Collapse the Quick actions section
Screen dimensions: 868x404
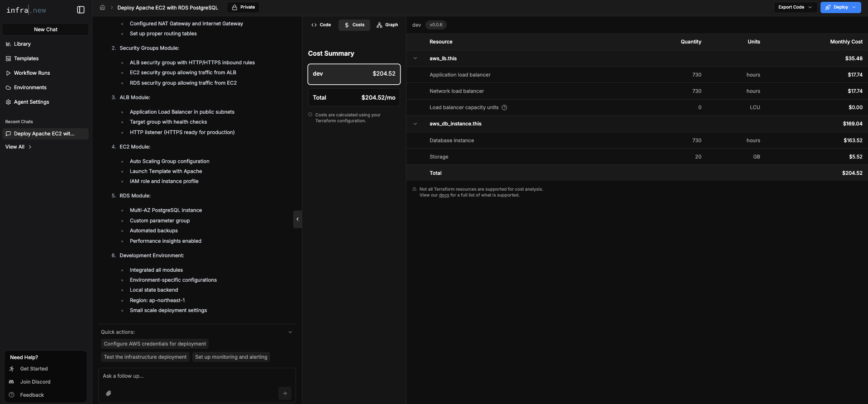click(290, 332)
